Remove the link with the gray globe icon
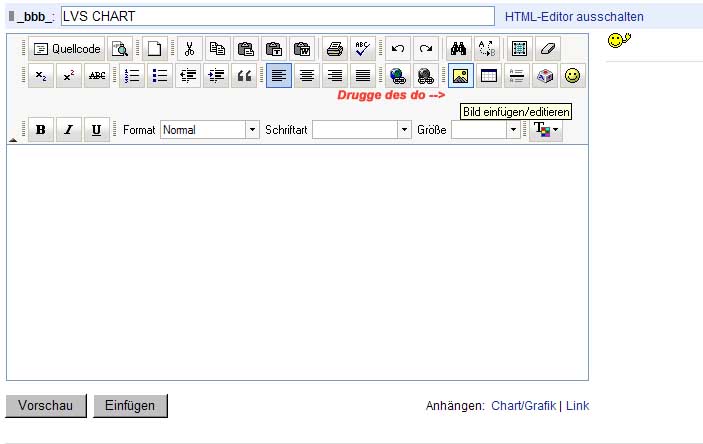 [425, 76]
